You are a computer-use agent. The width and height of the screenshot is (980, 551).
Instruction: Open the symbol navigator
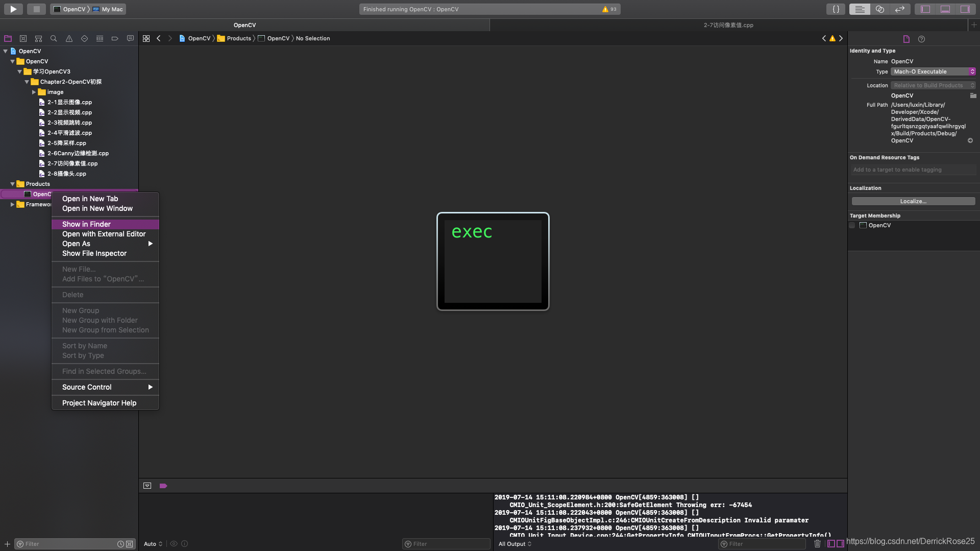point(38,38)
